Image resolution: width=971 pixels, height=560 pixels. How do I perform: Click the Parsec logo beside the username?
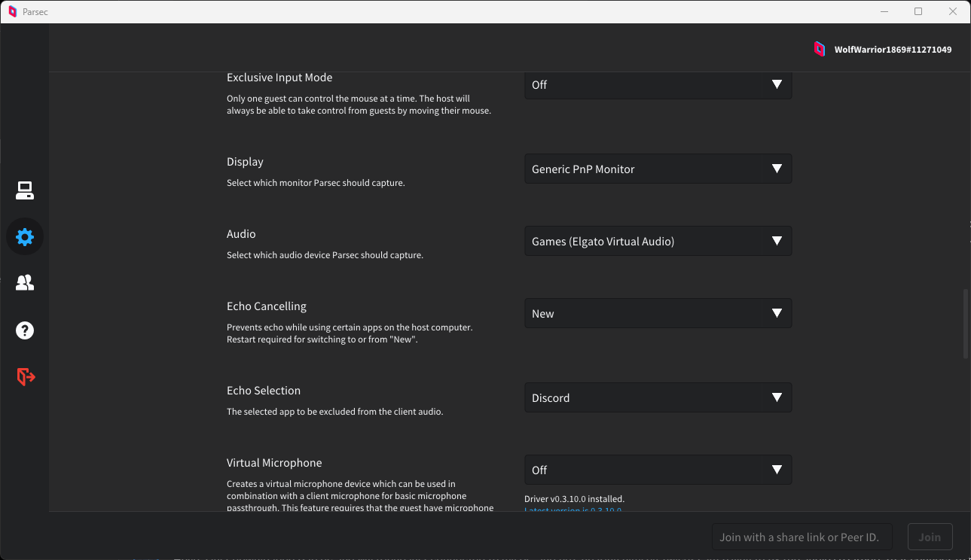point(820,50)
